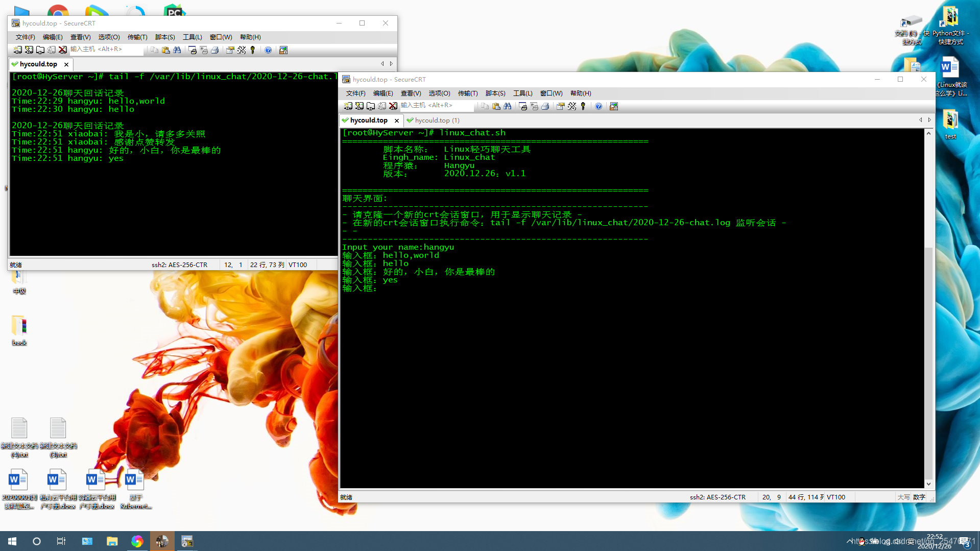Open 传输(T) menu in back SecureCRT window
Screen dimensions: 980x551
pos(137,37)
